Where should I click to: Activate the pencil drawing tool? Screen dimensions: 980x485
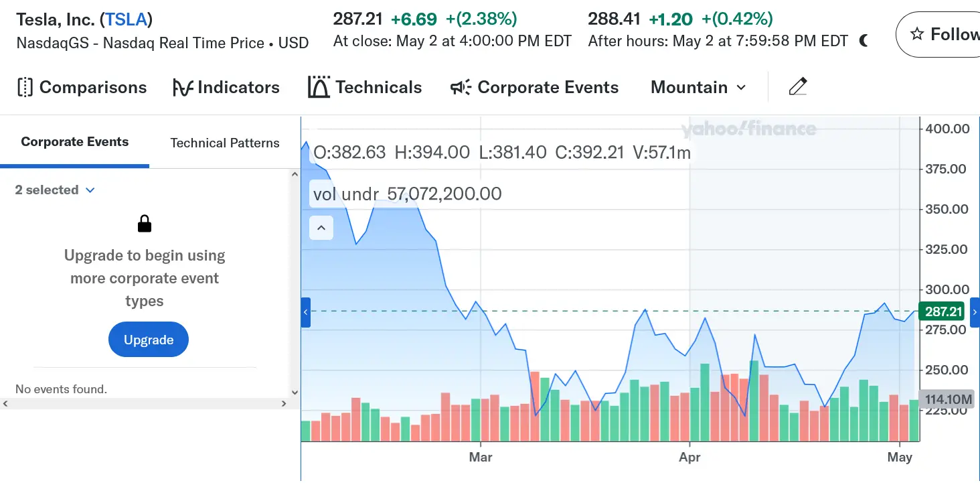pyautogui.click(x=798, y=87)
